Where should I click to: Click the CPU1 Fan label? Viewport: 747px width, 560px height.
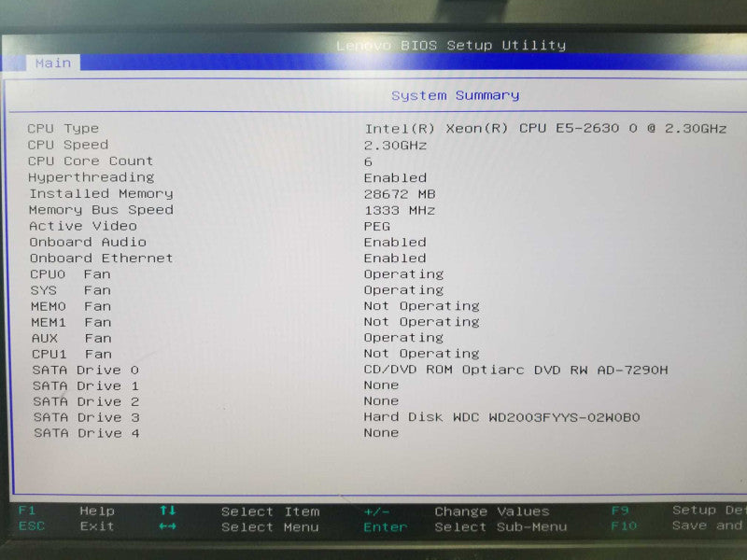[72, 355]
